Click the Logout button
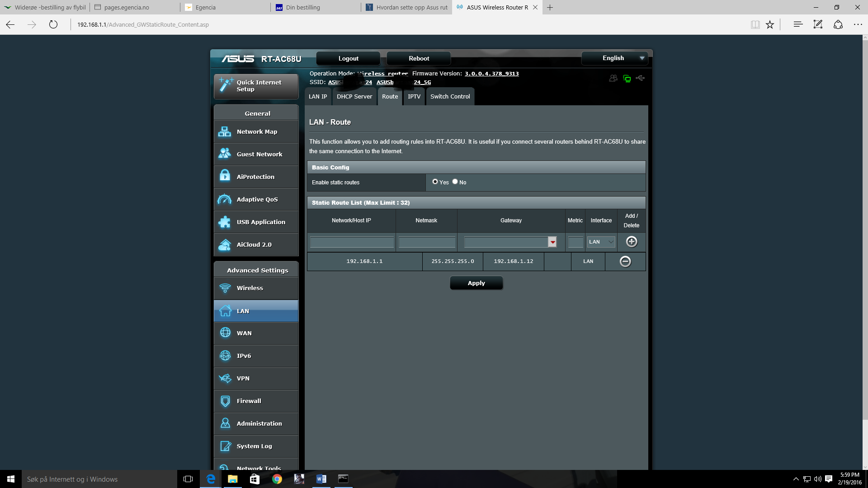Image resolution: width=868 pixels, height=488 pixels. [x=349, y=58]
